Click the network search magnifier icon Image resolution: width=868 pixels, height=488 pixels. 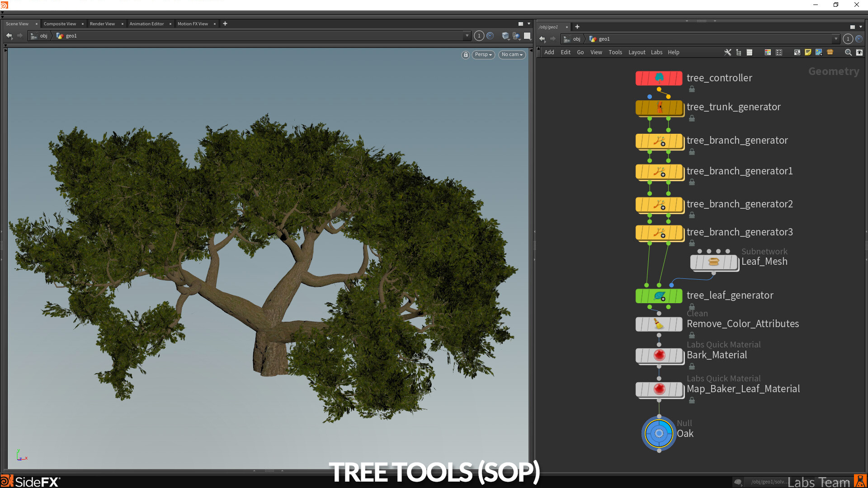[849, 52]
